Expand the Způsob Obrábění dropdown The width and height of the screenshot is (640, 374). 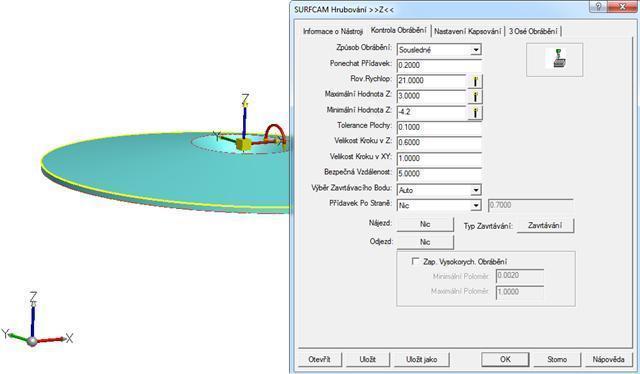coord(476,50)
